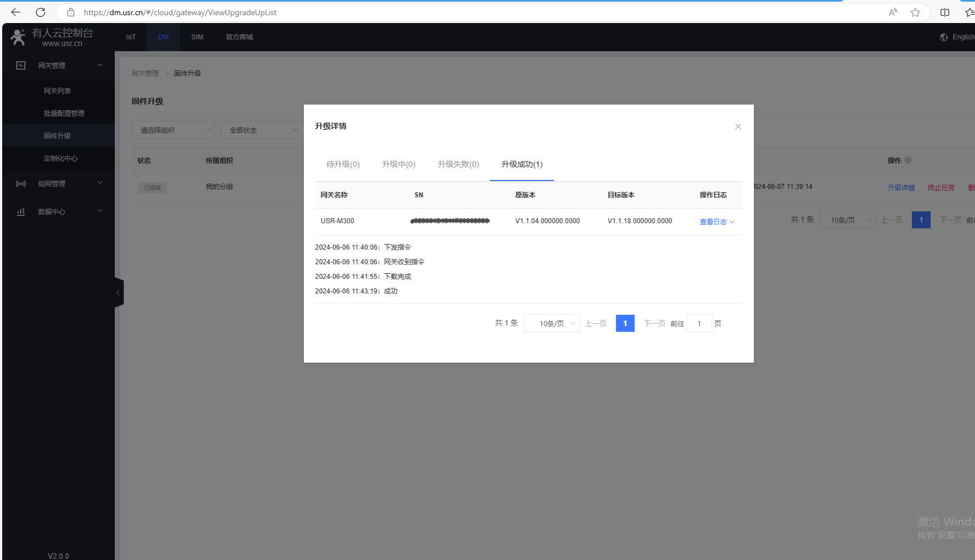Switch to 升级失败(0) tab
The image size is (975, 560).
(458, 164)
